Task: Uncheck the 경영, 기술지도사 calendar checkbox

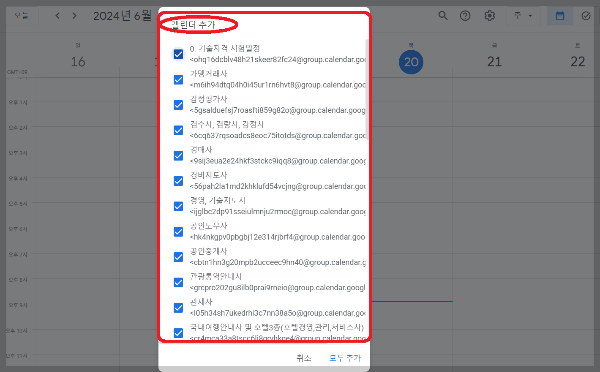Action: (178, 206)
